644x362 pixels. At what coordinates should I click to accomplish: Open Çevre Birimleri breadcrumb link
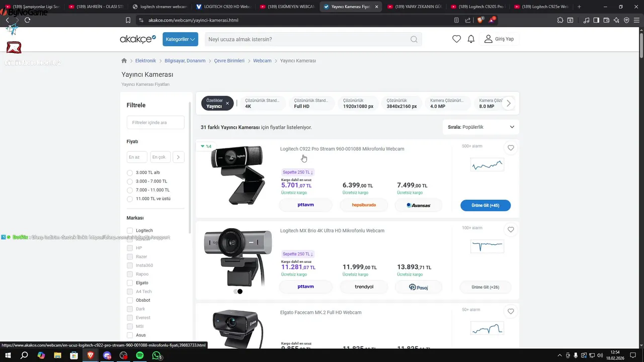[229, 61]
